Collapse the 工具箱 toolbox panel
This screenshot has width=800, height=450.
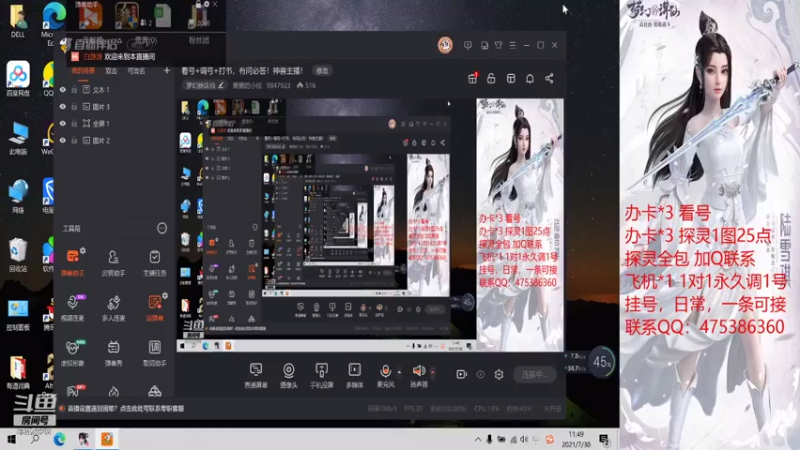coord(162,228)
